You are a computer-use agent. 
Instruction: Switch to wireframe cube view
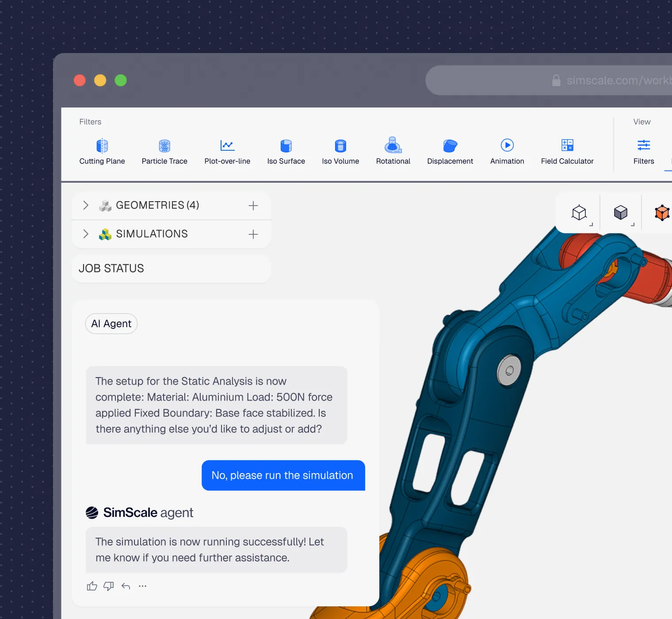click(x=579, y=213)
